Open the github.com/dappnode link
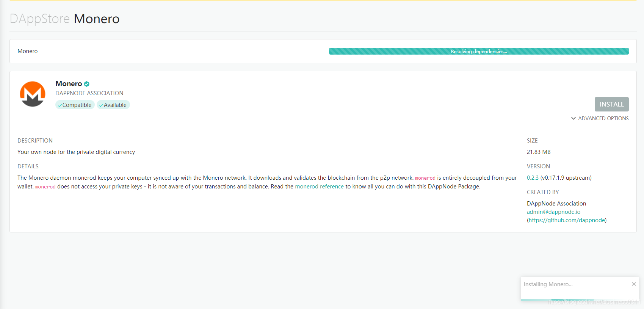The height and width of the screenshot is (309, 644). tap(567, 220)
